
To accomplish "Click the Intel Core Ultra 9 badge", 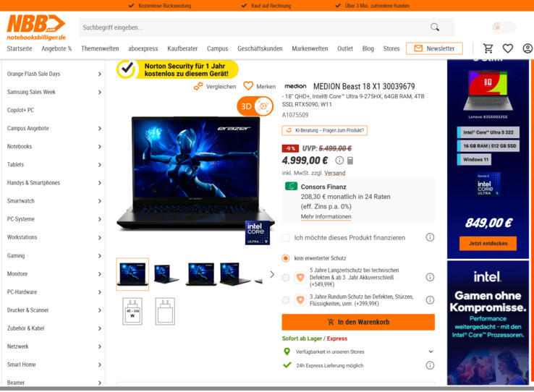I will point(258,233).
